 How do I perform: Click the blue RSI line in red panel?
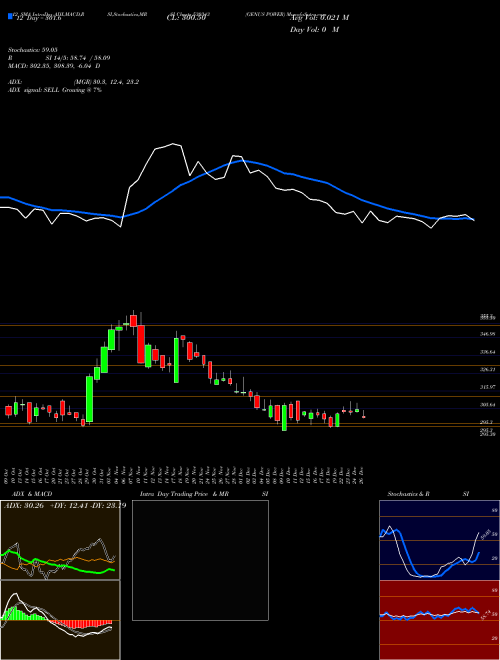click(429, 613)
